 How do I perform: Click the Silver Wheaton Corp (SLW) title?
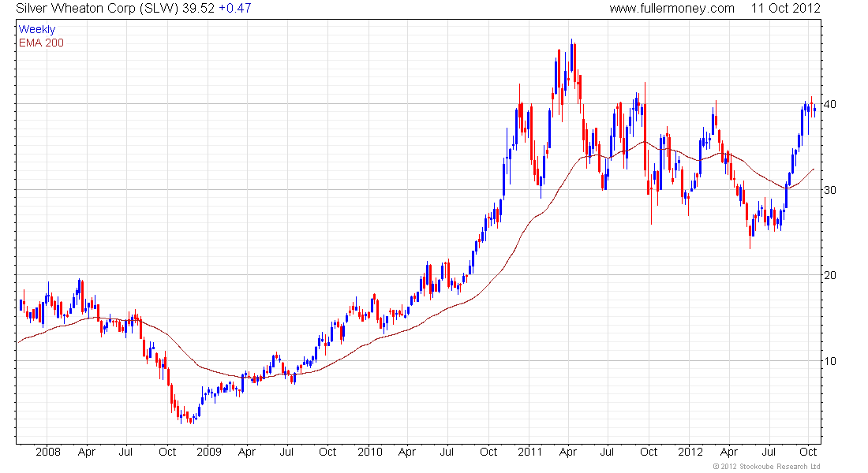[x=97, y=9]
